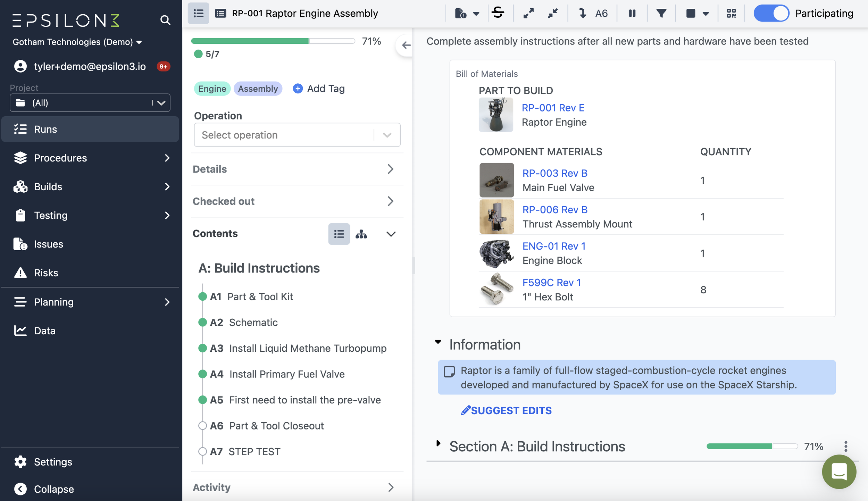
Task: Click the collapse all arrows icon
Action: click(553, 14)
